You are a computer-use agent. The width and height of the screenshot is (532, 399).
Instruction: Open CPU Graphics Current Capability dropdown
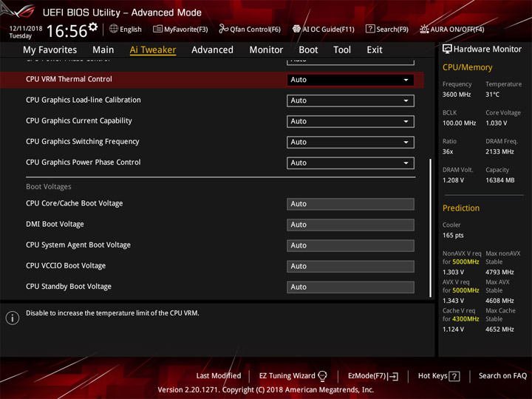(350, 121)
